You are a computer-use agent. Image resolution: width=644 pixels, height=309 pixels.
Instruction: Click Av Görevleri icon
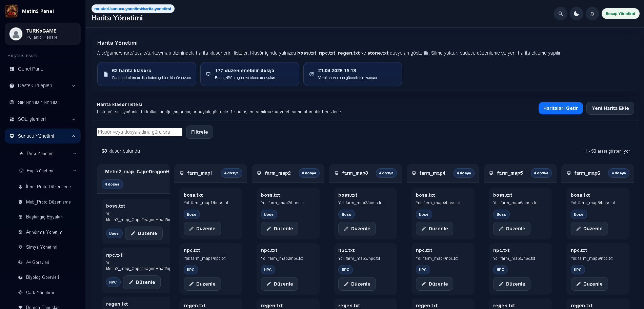tap(20, 263)
